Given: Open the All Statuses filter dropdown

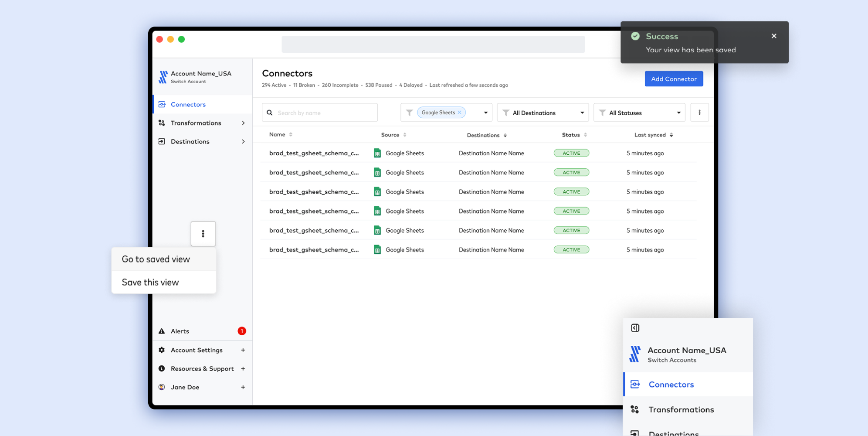Looking at the screenshot, I should 639,113.
